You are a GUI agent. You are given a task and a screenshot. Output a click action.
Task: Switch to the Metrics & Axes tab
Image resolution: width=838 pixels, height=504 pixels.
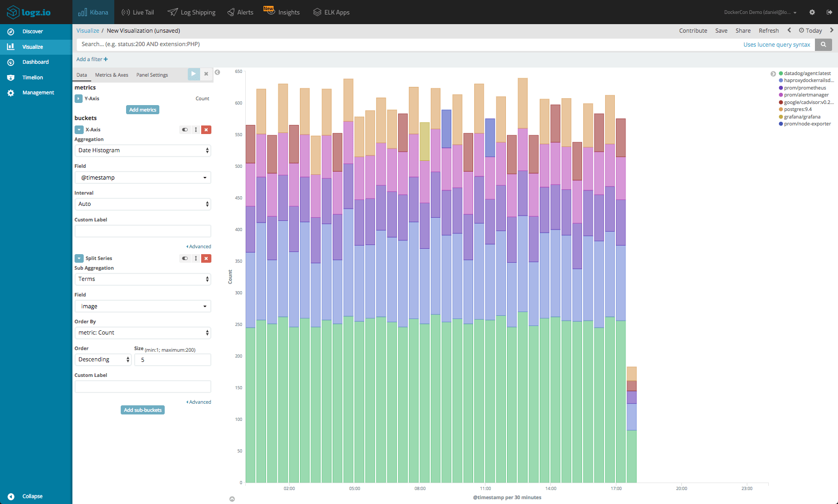[x=112, y=75]
